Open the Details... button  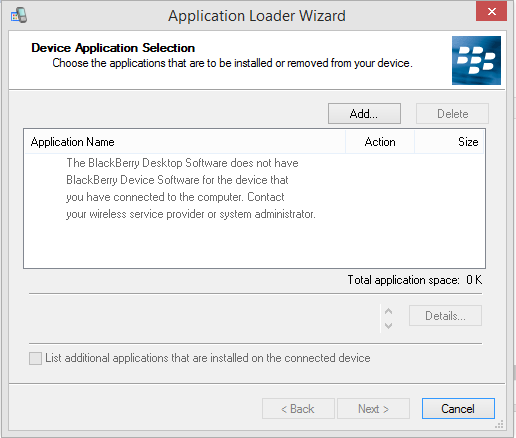(x=445, y=316)
